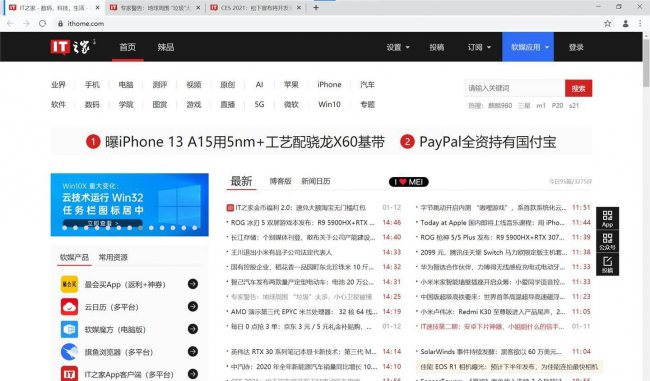The height and width of the screenshot is (381, 650).
Task: Open the 英伟达 RTX 30 系列笔记本 article
Action: click(303, 352)
